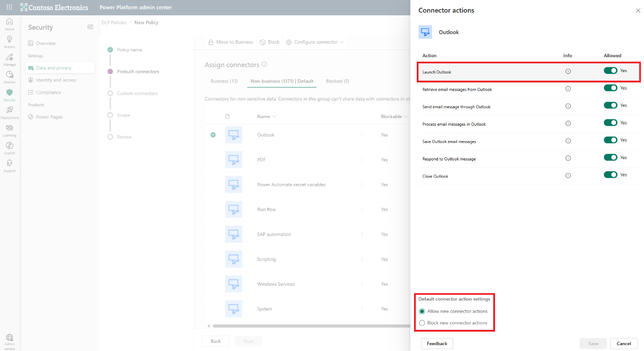Select Block new connector actions radio
The image size is (644, 351).
tap(422, 323)
